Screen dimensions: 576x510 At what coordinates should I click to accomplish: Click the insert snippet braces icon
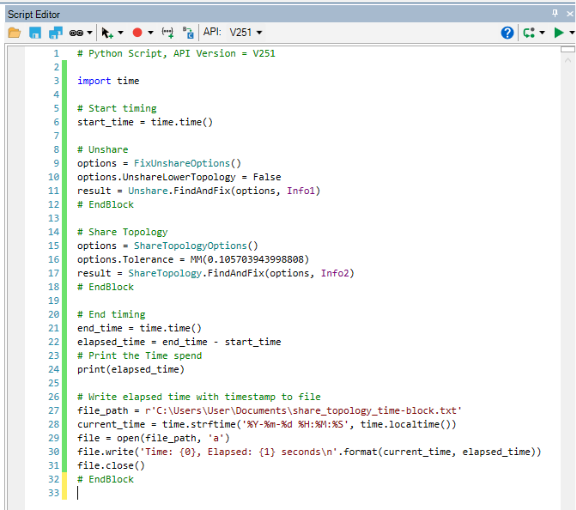pos(168,33)
